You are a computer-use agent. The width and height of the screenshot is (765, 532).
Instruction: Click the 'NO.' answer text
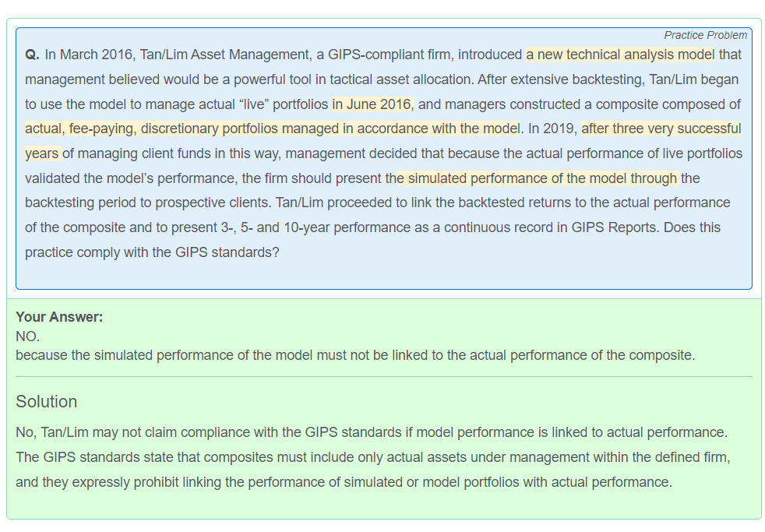point(27,336)
